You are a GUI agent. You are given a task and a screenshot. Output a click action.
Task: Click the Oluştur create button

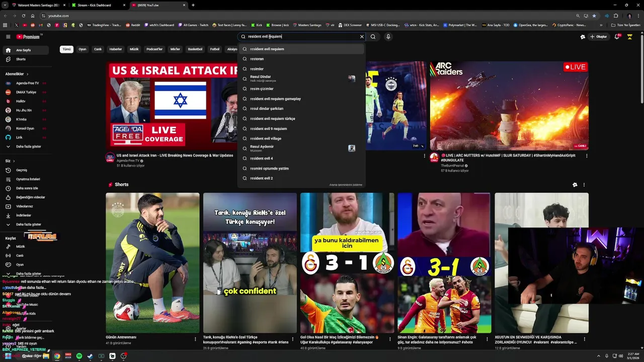[599, 37]
